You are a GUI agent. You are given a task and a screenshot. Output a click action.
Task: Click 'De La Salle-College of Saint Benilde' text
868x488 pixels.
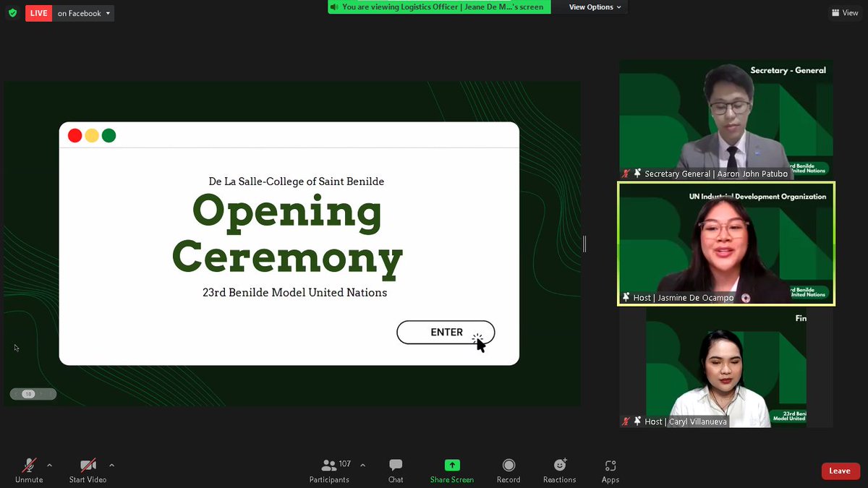pyautogui.click(x=297, y=181)
